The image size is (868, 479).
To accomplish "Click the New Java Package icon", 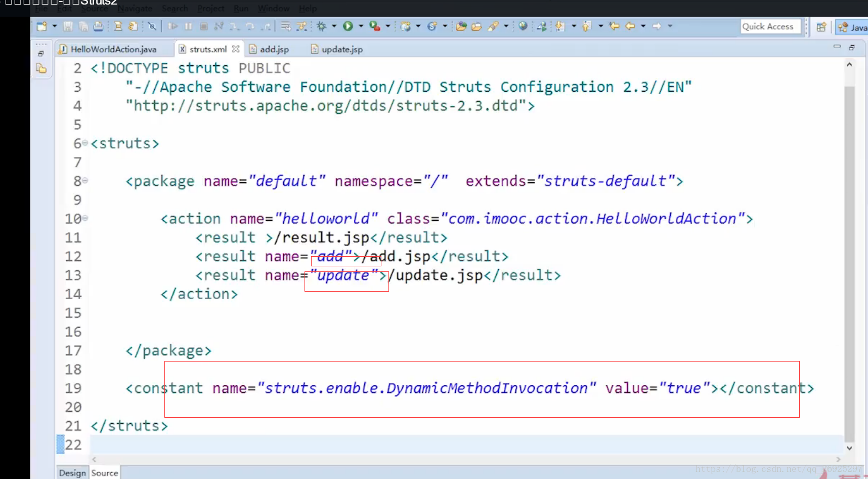I will click(x=405, y=26).
